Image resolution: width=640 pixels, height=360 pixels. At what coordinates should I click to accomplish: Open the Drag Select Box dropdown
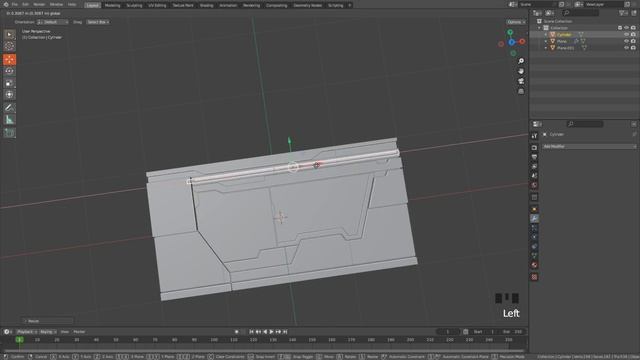tap(98, 22)
